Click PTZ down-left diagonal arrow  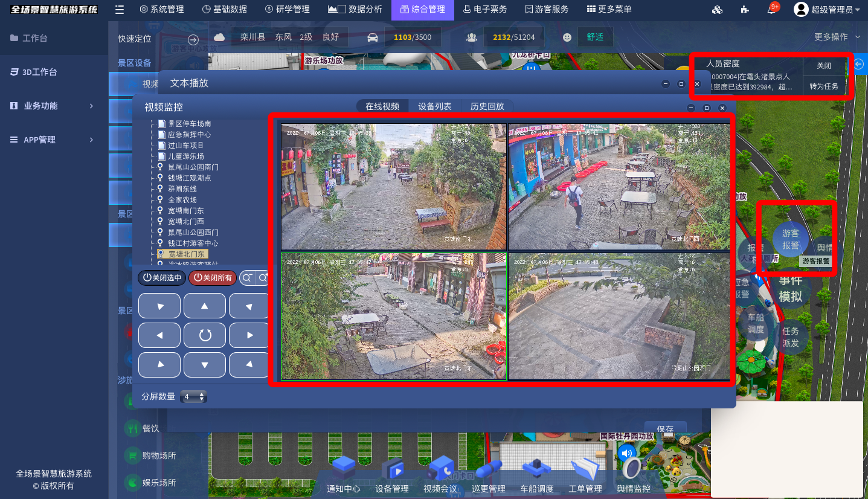click(x=159, y=364)
